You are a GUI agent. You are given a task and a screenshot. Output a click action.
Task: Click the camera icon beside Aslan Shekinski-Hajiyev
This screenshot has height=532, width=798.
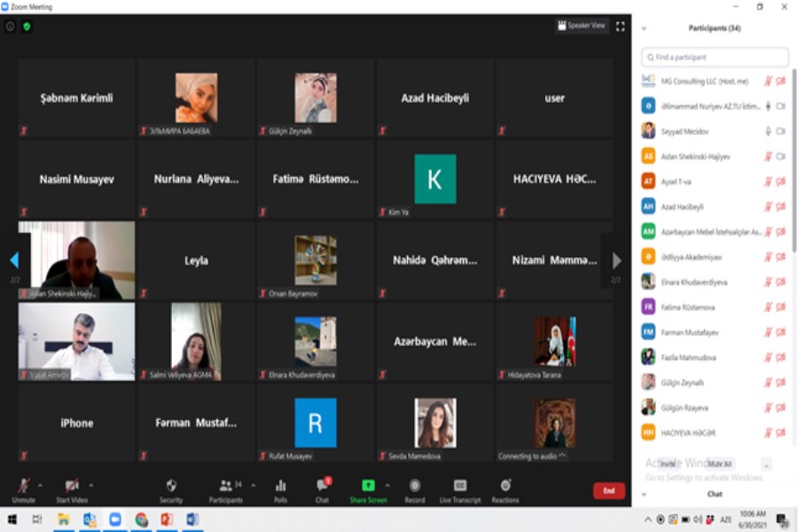780,156
